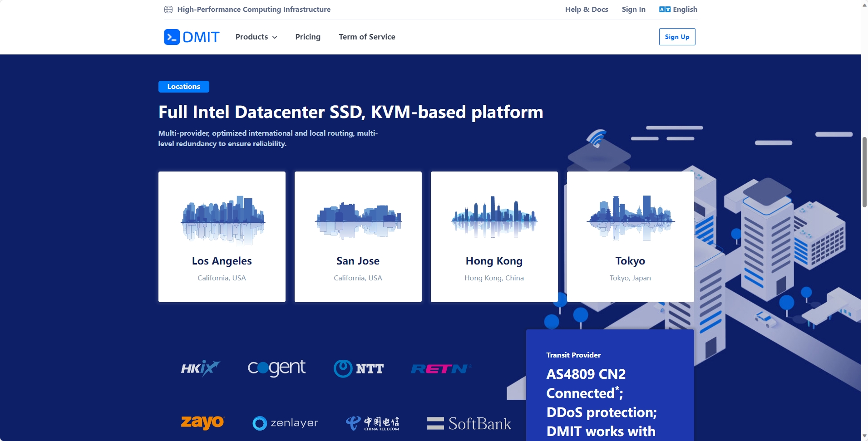Click the vertical scrollbar thumb
The image size is (868, 441).
point(864,172)
